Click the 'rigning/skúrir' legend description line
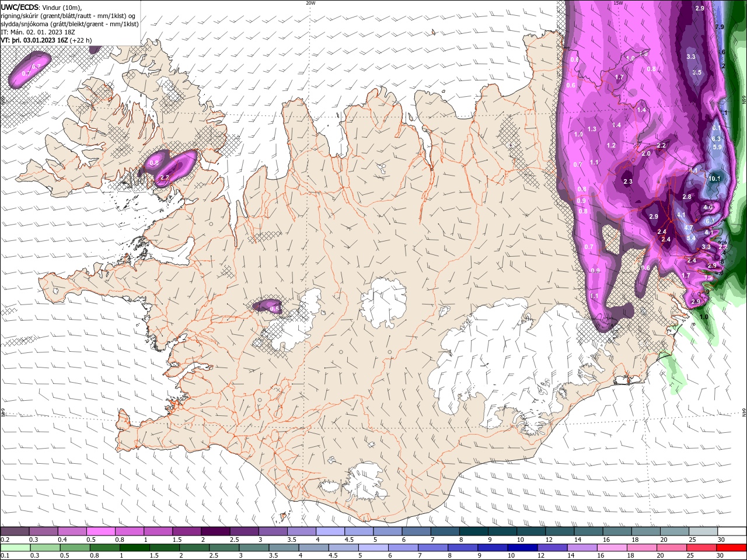The width and height of the screenshot is (747, 560). point(68,16)
